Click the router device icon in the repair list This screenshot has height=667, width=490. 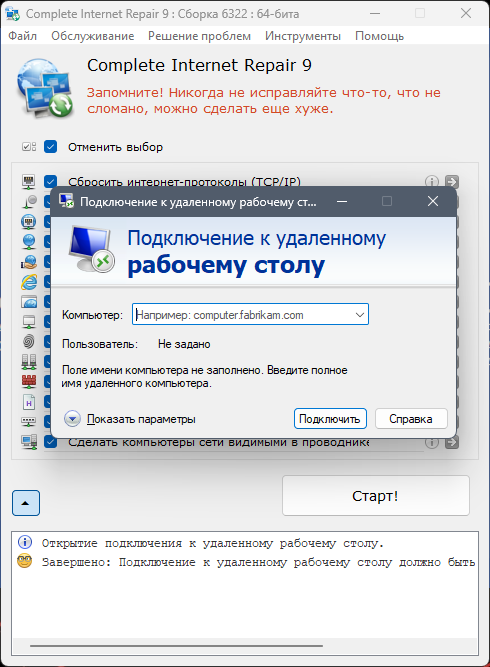(x=28, y=422)
